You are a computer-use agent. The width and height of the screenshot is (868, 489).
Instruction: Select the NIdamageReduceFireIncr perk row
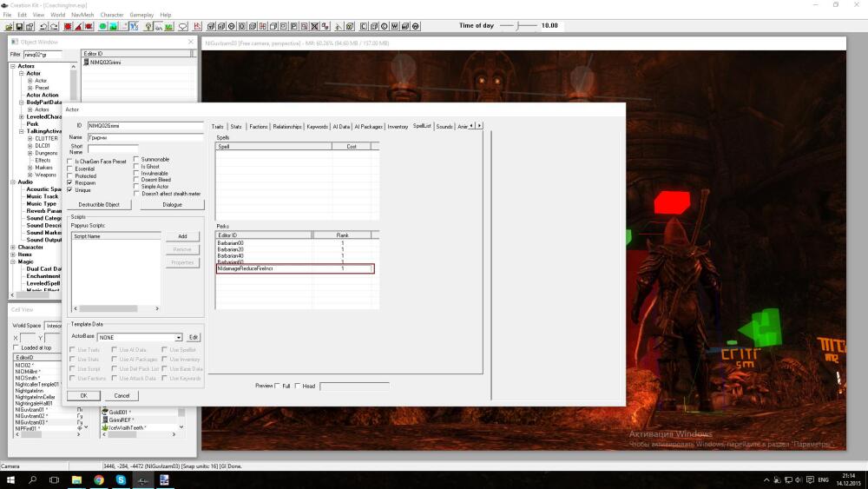click(x=295, y=268)
